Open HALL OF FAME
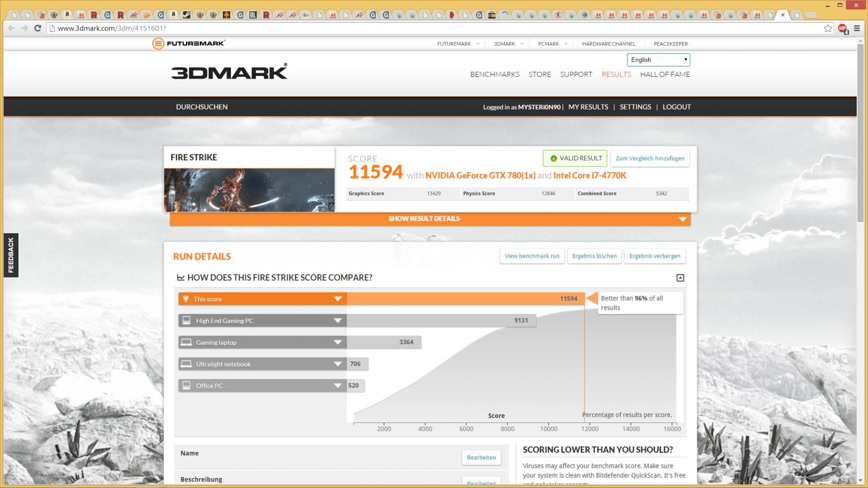Image resolution: width=868 pixels, height=488 pixels. (665, 74)
